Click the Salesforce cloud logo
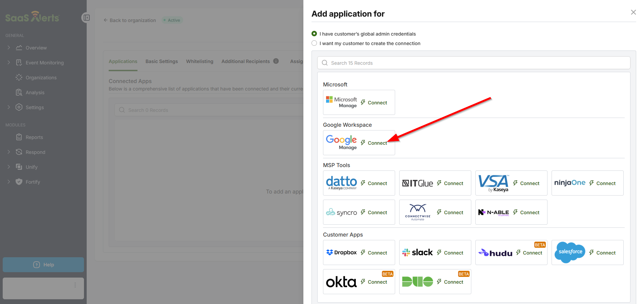Image resolution: width=644 pixels, height=304 pixels. click(570, 252)
